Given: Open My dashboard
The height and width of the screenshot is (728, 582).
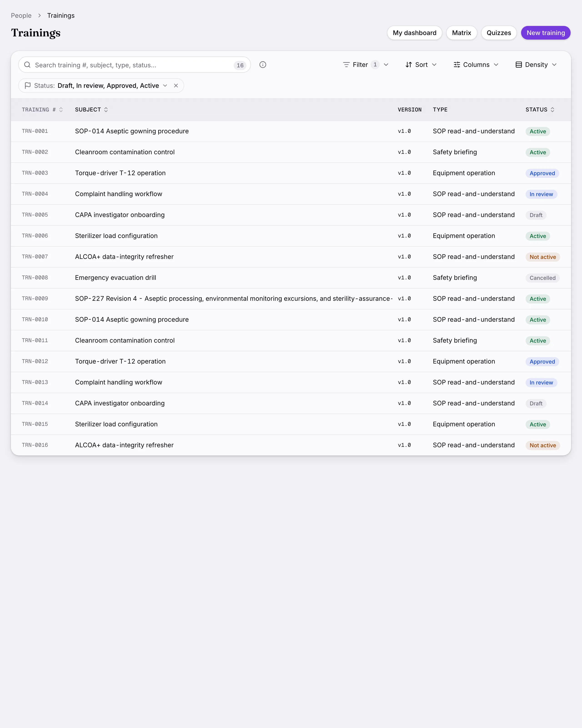Looking at the screenshot, I should tap(414, 33).
